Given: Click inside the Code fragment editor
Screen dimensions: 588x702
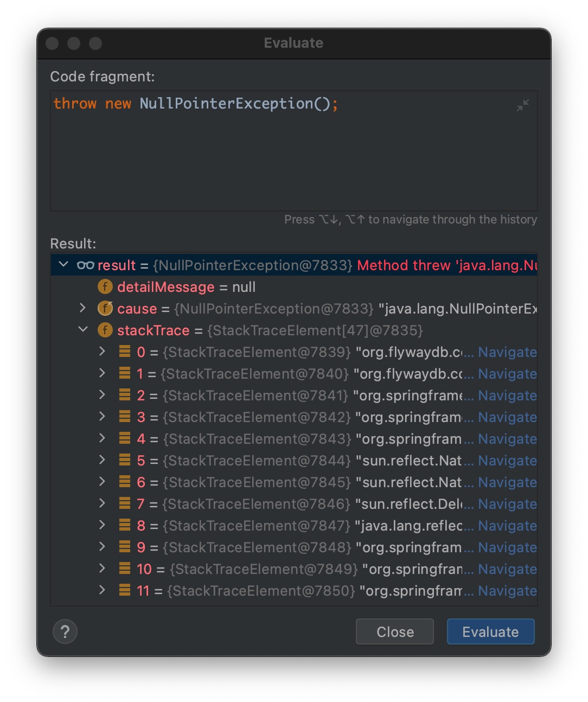Looking at the screenshot, I should click(293, 157).
